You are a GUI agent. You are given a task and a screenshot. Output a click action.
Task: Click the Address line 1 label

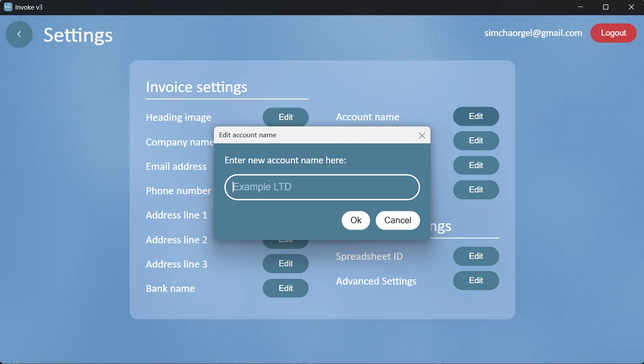tap(177, 215)
